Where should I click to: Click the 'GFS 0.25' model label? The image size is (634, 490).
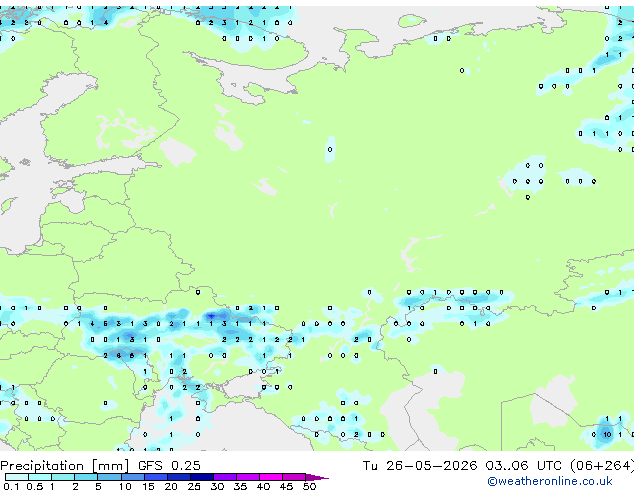click(169, 466)
